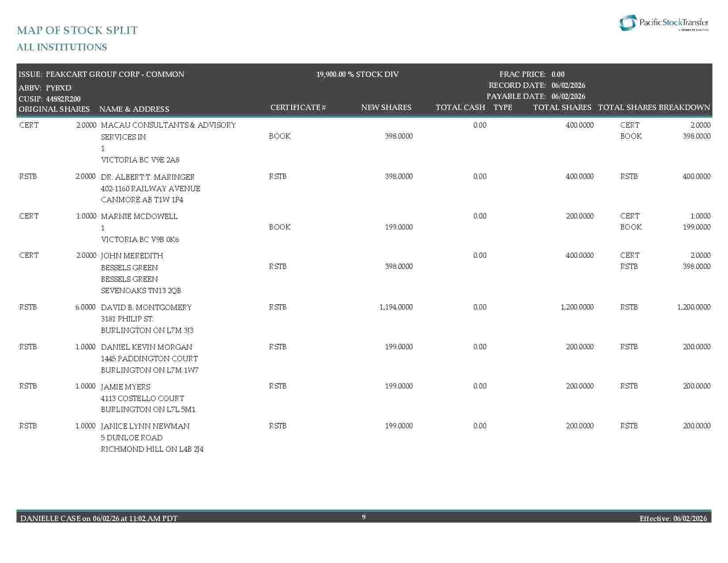Click the original shares 6.0000 for Montgomery
Image resolution: width=728 pixels, height=563 pixels.
85,307
